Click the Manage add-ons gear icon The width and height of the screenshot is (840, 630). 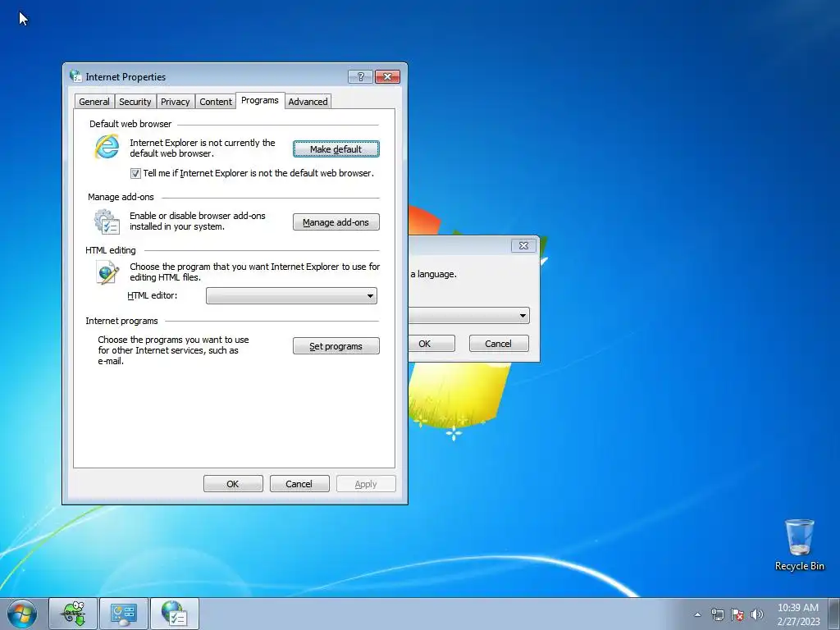point(107,221)
